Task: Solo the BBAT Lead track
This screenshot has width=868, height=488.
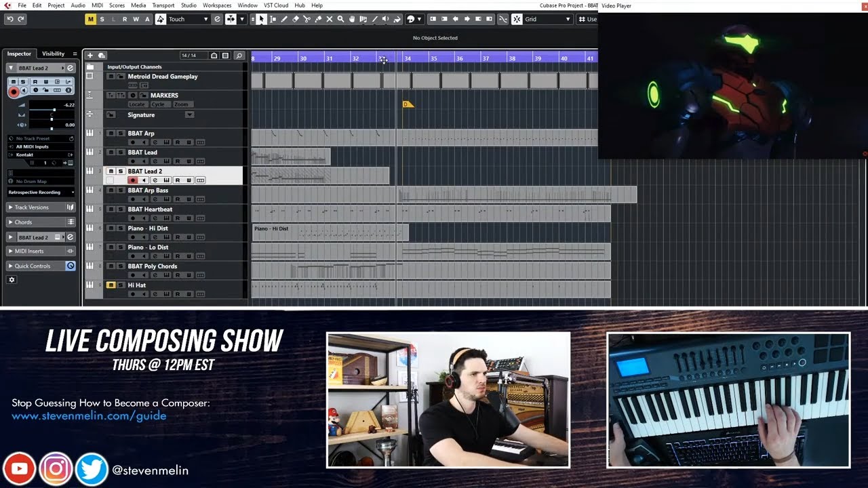Action: click(121, 152)
